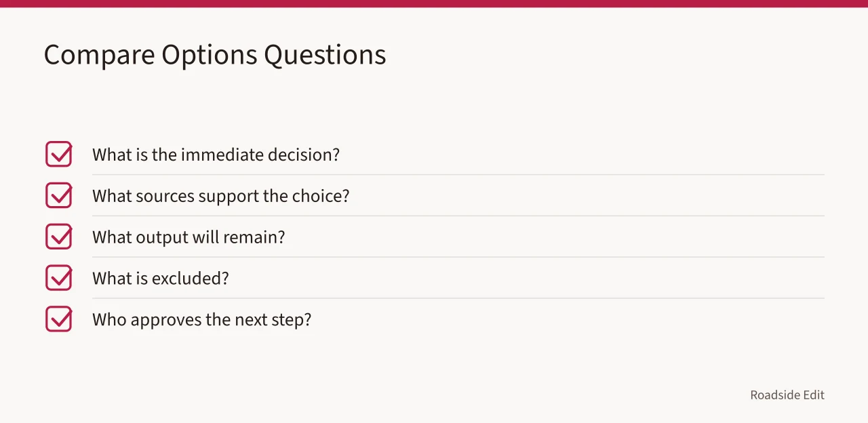Select the text 'What is the immediate decision?'
This screenshot has height=423, width=868.
(x=216, y=155)
